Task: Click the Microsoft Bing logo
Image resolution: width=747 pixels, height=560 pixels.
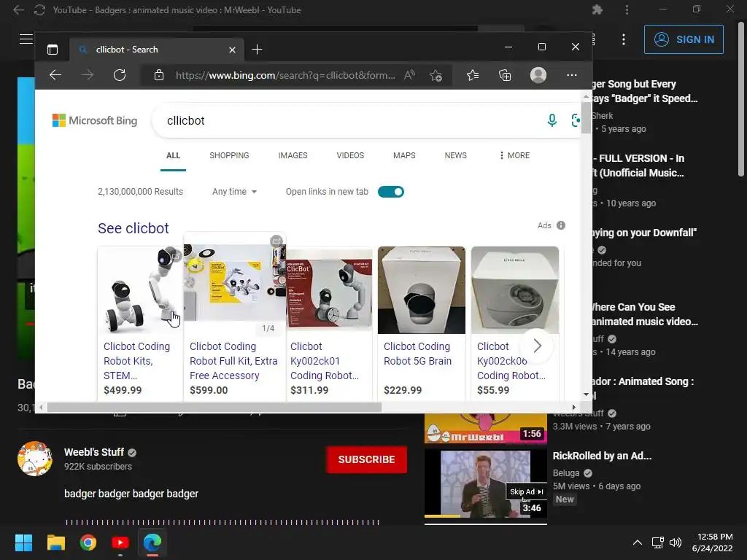Action: pos(95,120)
